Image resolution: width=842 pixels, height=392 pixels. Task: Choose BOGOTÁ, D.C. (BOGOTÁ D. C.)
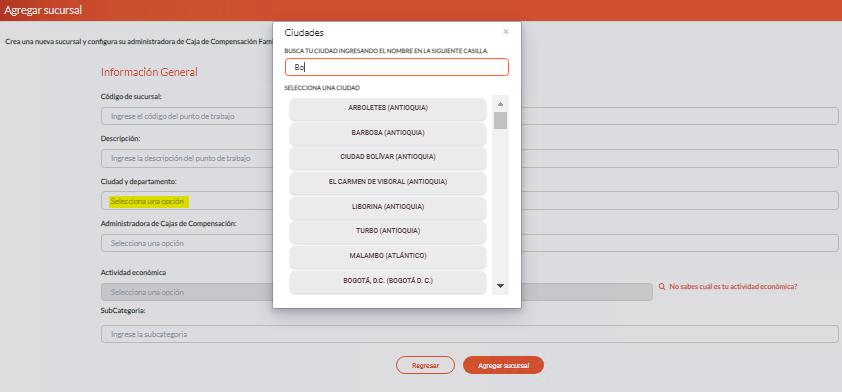[x=388, y=281]
